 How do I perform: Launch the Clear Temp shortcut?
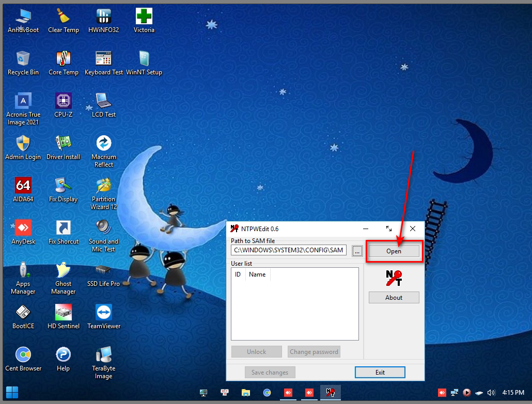coord(64,21)
